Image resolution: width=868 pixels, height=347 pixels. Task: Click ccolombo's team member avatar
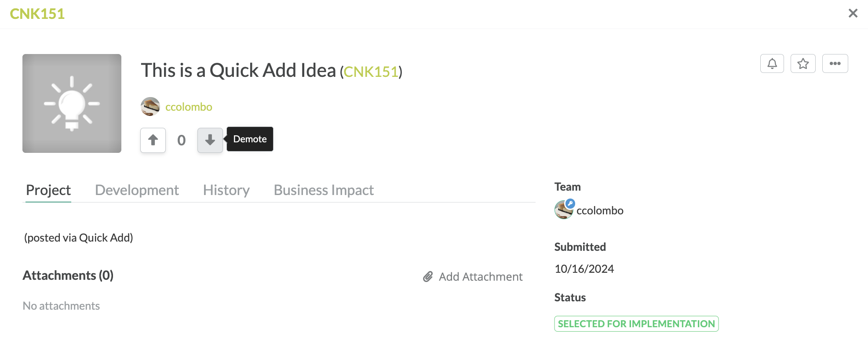564,210
